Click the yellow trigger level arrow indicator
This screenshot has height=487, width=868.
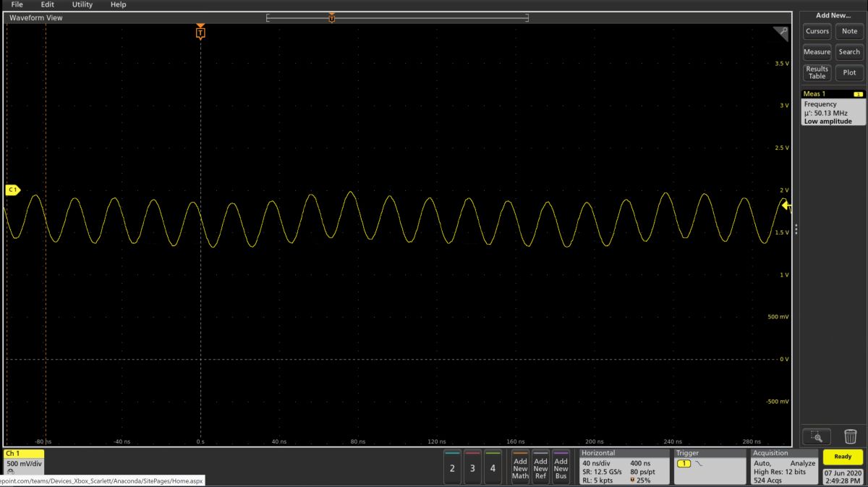[787, 208]
